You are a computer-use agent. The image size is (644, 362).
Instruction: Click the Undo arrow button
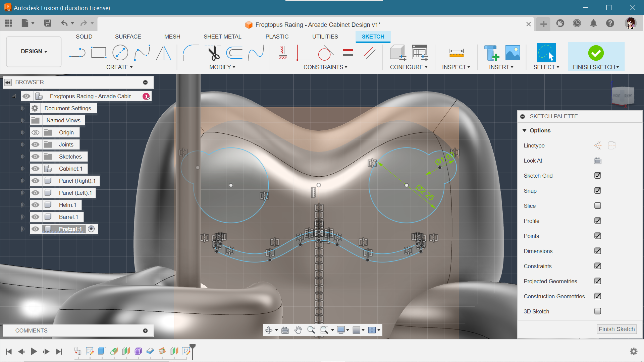64,23
